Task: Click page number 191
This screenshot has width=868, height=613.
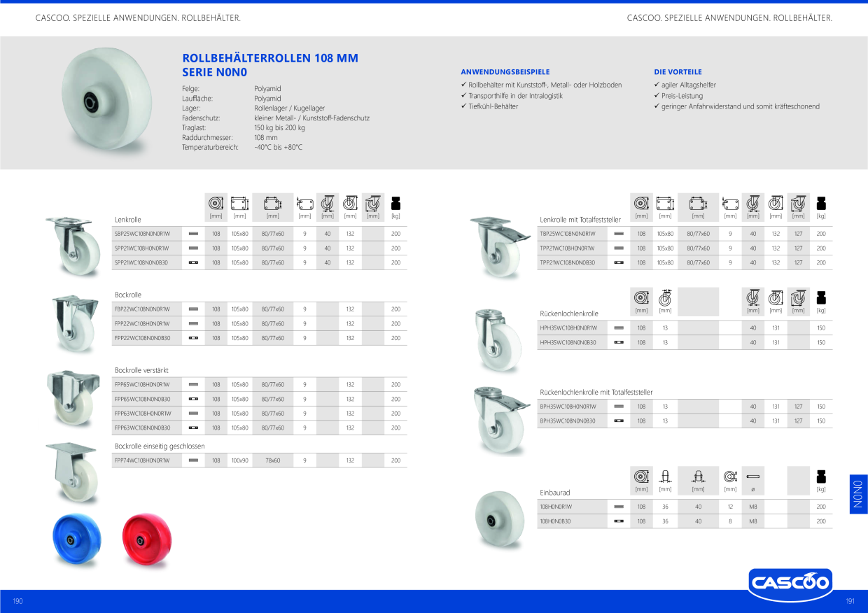Action: pos(850,601)
